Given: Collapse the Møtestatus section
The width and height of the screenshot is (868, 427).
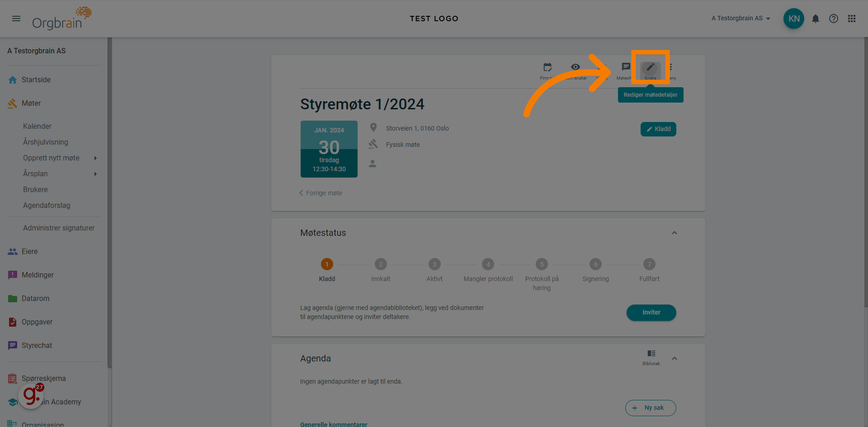Looking at the screenshot, I should 674,233.
